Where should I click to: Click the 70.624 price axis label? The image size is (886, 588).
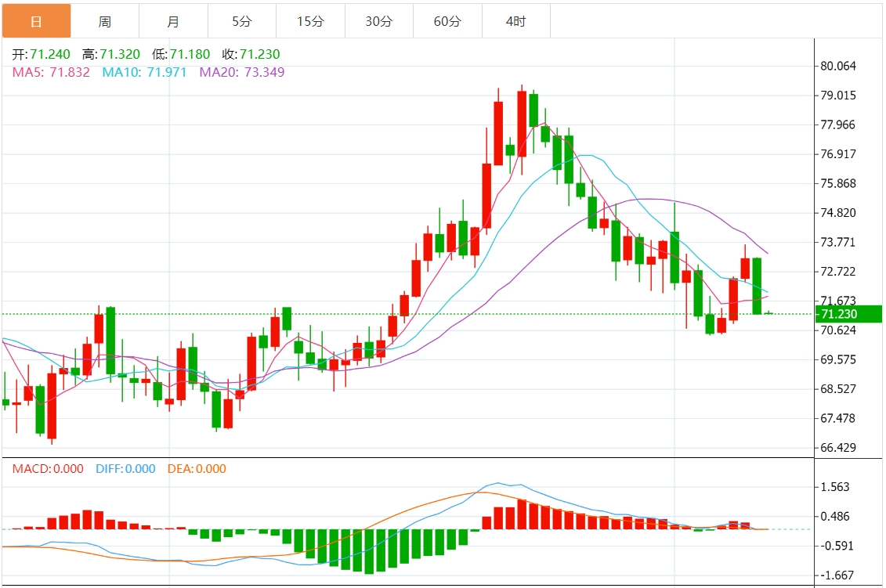pyautogui.click(x=838, y=330)
